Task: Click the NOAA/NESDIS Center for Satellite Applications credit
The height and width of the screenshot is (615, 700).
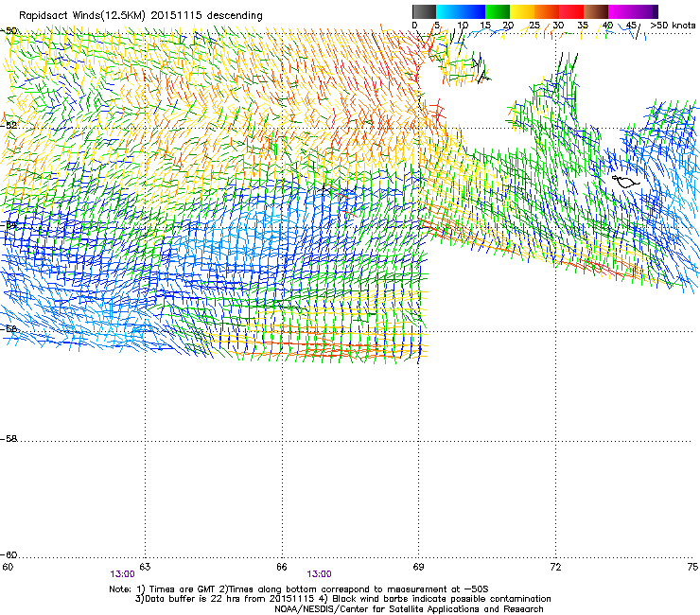Action: tap(409, 609)
